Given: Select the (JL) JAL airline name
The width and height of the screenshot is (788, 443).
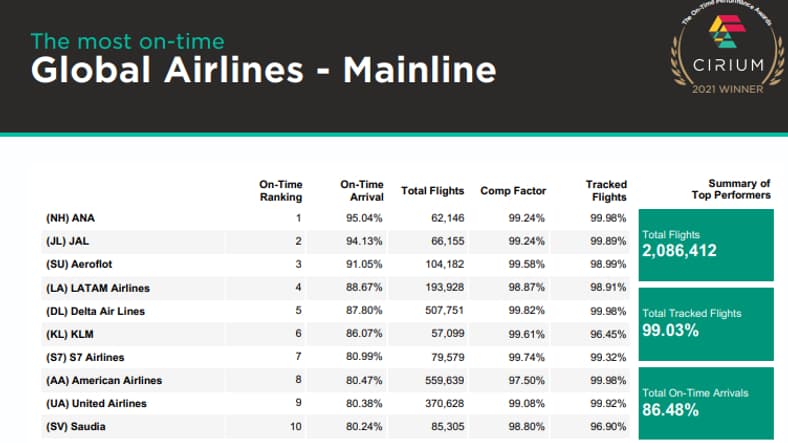Looking at the screenshot, I should click(70, 241).
